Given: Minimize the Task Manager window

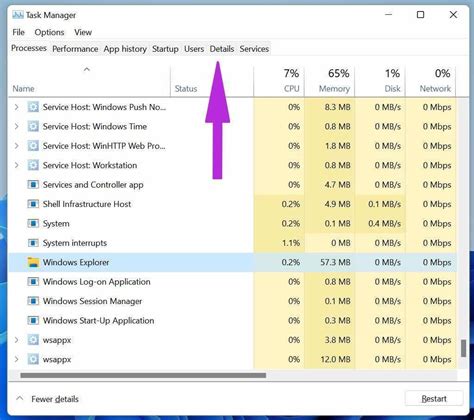Looking at the screenshot, I should tap(388, 15).
